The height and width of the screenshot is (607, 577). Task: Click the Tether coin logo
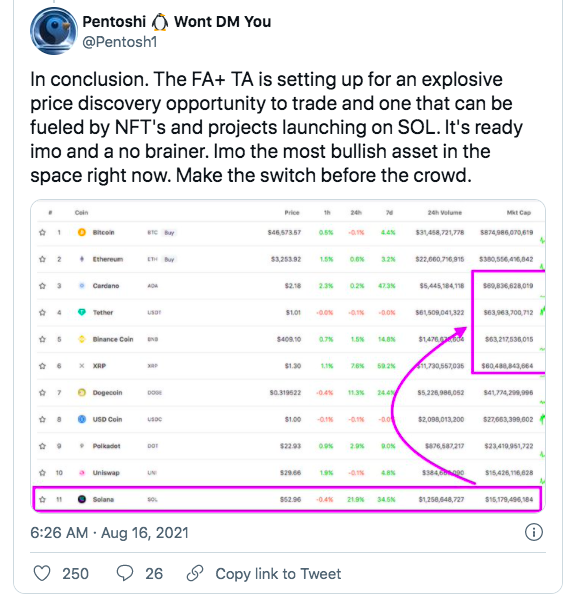pyautogui.click(x=82, y=312)
